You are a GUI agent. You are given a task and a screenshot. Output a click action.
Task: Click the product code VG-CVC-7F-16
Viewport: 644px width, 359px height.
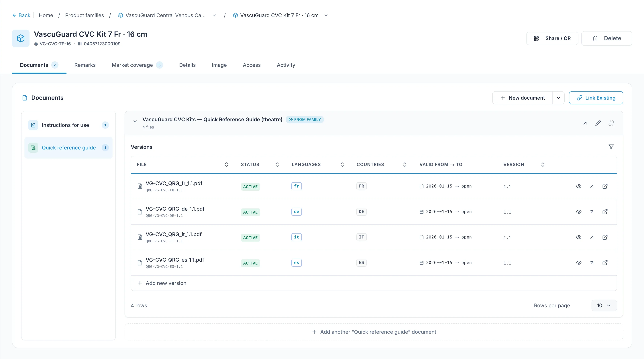[x=55, y=44]
